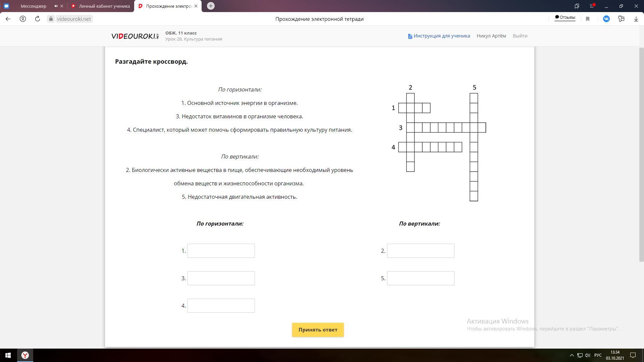This screenshot has width=644, height=362.
Task: Open Инструкция для ученика link
Action: 439,36
